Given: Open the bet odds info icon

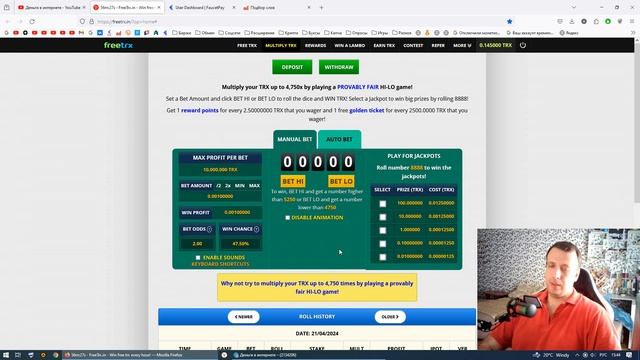Looking at the screenshot, I should pos(209,229).
